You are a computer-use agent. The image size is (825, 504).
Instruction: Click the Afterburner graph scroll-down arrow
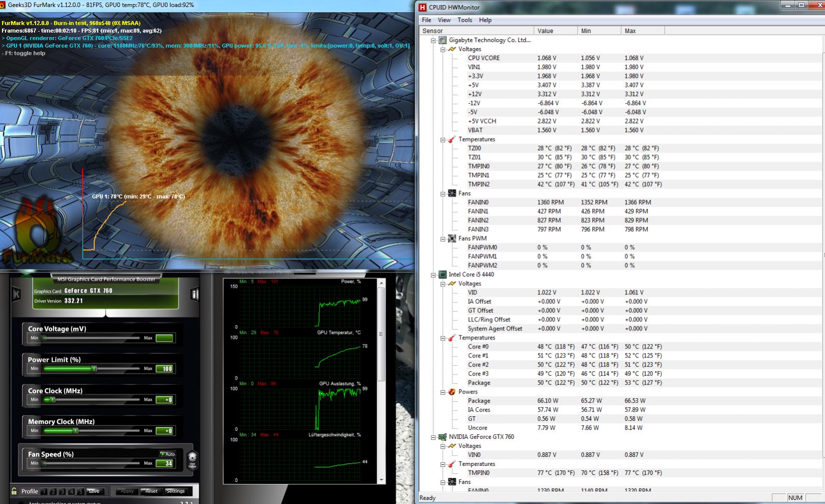coord(381,480)
